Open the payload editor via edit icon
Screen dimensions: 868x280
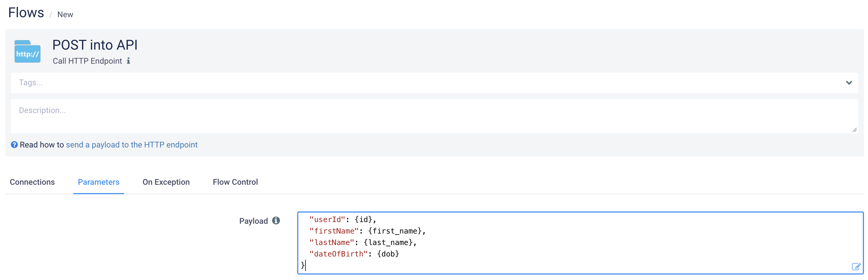856,267
